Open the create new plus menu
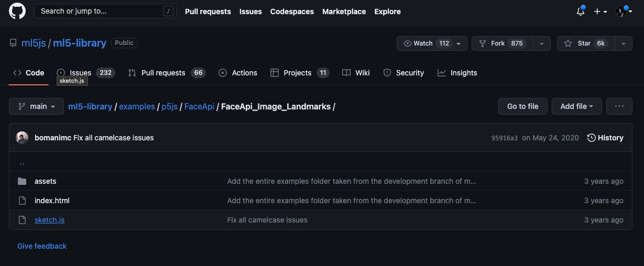Screen dimensions: 644x266 pyautogui.click(x=600, y=12)
